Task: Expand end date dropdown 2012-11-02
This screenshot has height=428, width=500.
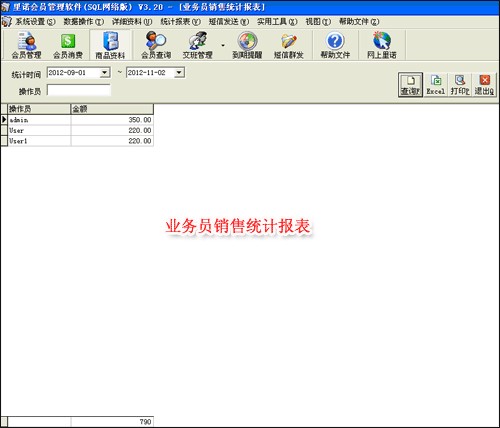Action: click(x=179, y=73)
